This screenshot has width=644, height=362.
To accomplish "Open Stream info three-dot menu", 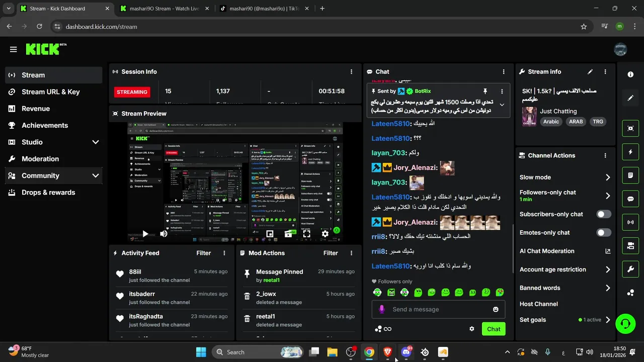I will (x=605, y=72).
